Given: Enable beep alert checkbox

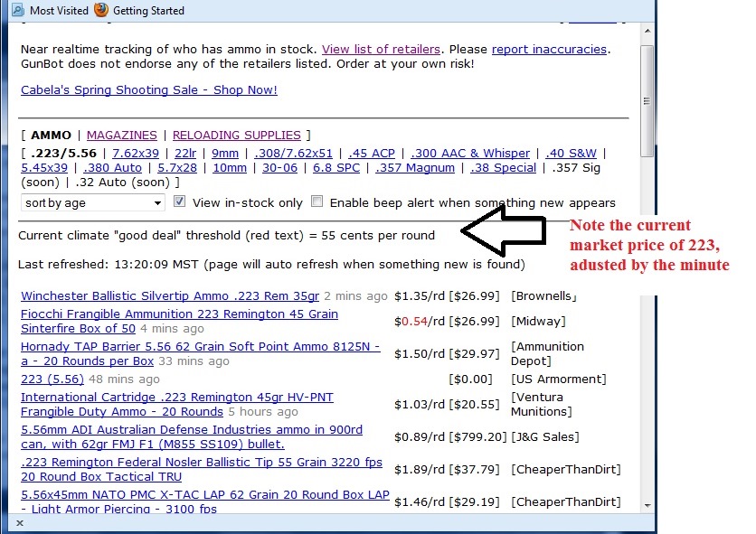Looking at the screenshot, I should pyautogui.click(x=317, y=202).
